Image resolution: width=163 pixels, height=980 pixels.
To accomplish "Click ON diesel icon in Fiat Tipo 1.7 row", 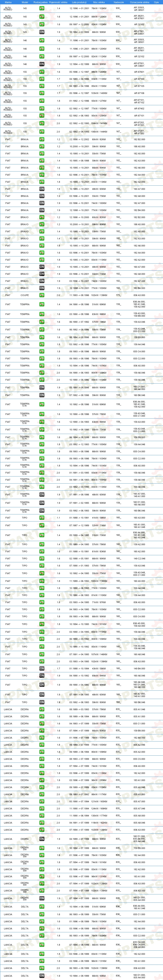I will (42, 668).
